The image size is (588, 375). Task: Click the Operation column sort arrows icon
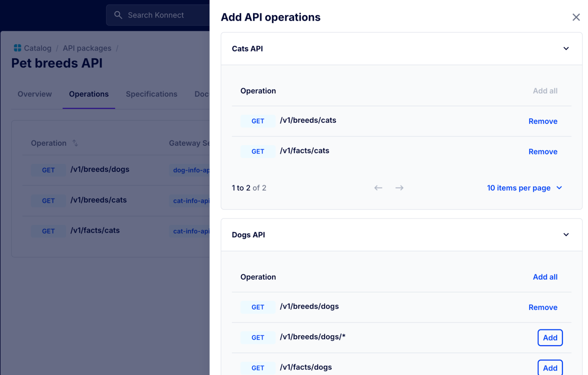75,143
